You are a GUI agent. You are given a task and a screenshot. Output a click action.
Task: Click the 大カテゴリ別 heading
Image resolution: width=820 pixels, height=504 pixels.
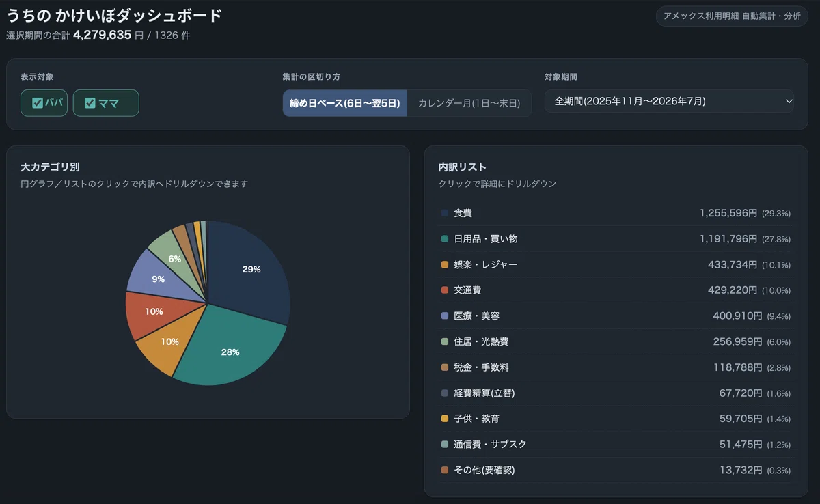click(51, 167)
